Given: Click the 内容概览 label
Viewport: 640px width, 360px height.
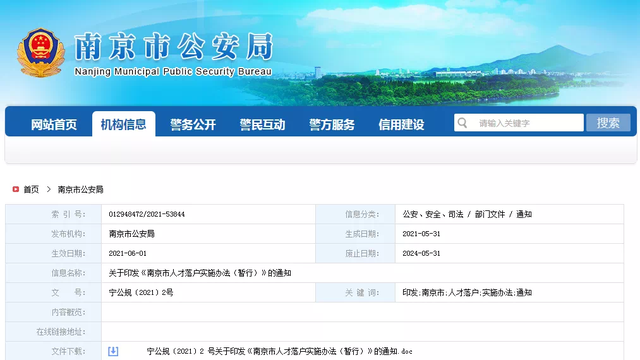Looking at the screenshot, I should (x=68, y=312).
